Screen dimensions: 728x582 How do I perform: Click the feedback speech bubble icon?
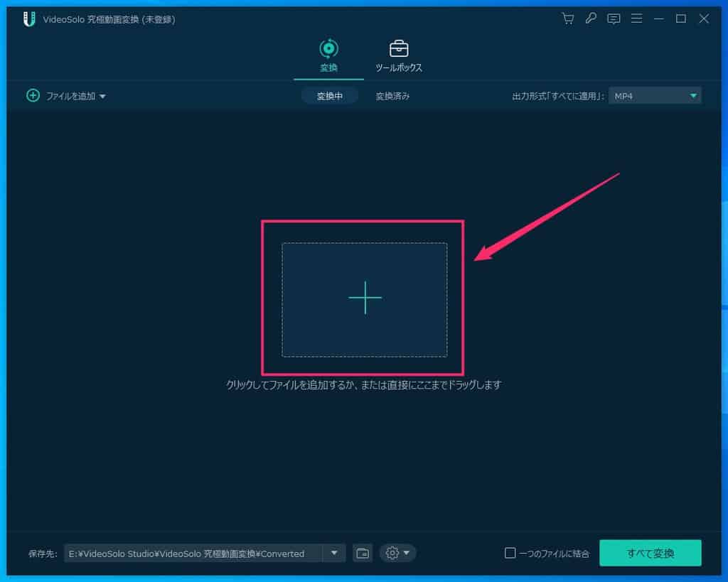pyautogui.click(x=614, y=19)
